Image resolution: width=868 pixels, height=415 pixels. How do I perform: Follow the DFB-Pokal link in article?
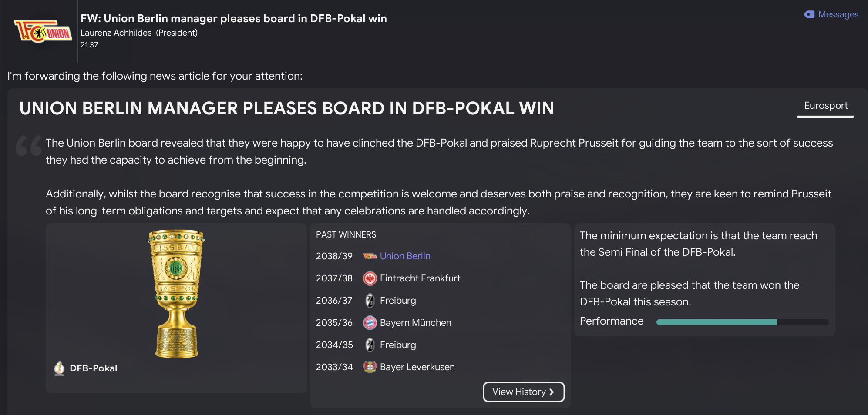click(x=441, y=143)
